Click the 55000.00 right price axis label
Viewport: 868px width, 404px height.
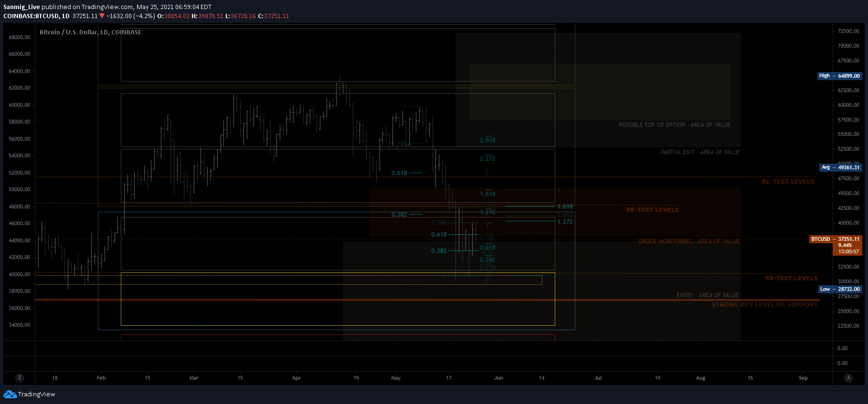[x=848, y=134]
